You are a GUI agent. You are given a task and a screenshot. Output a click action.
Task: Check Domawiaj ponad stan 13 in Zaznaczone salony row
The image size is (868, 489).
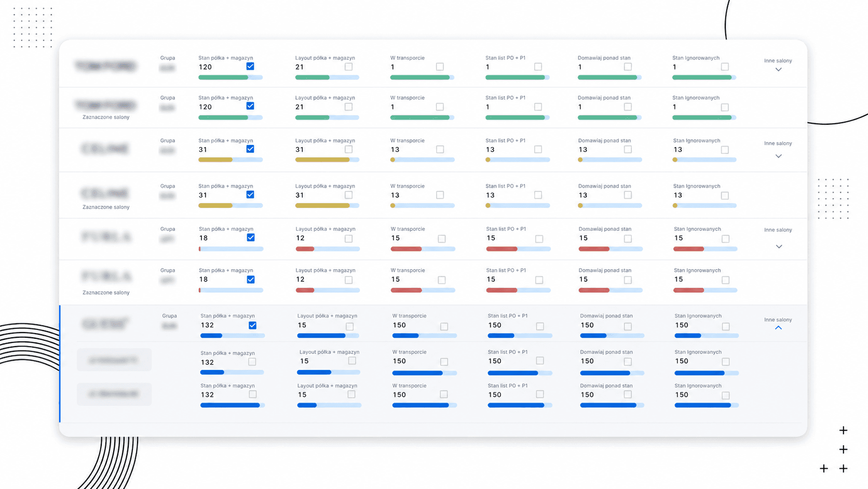(x=628, y=195)
